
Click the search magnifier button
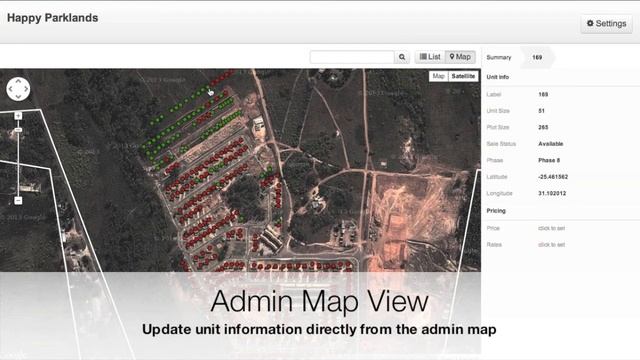[x=402, y=57]
